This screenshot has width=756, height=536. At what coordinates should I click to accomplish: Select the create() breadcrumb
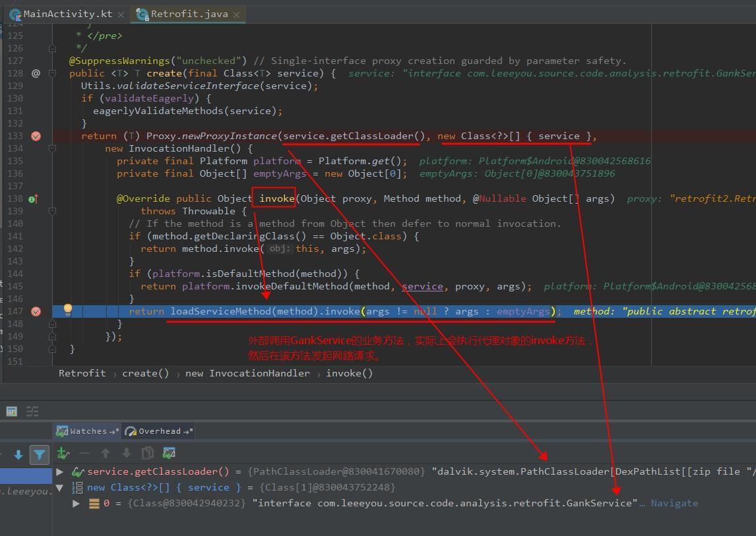tap(146, 373)
